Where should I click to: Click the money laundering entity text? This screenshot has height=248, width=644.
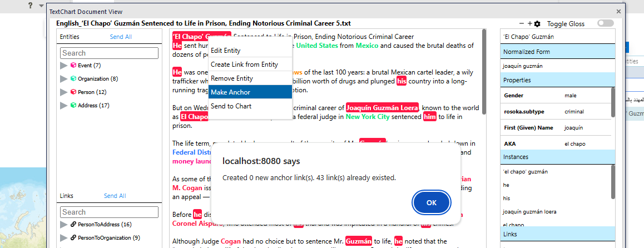pos(192,161)
